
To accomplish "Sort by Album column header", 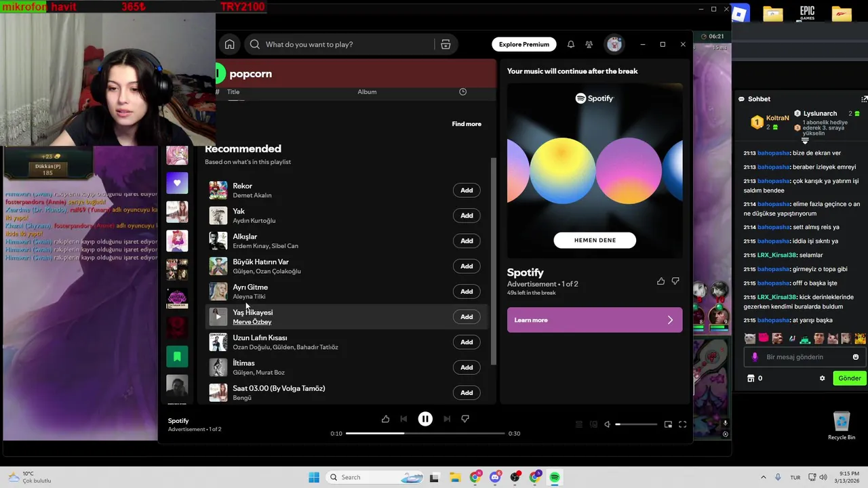I will [367, 91].
